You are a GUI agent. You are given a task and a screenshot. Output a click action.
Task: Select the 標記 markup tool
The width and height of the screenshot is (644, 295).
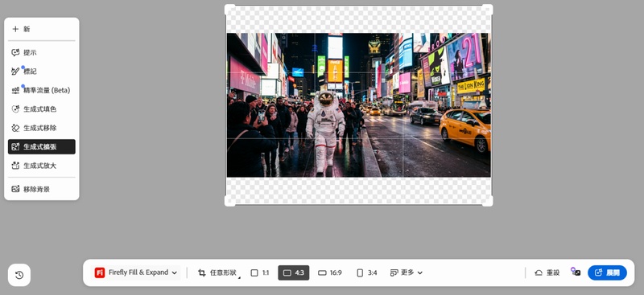click(x=42, y=72)
